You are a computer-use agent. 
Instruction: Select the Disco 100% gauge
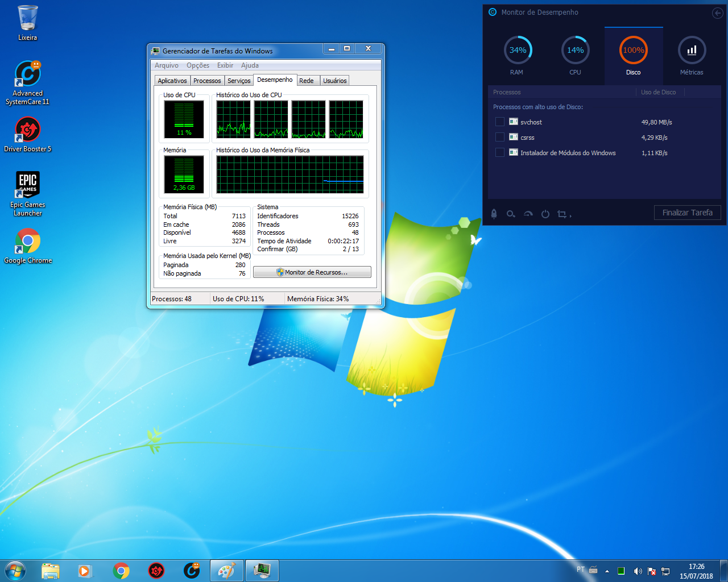click(x=634, y=51)
